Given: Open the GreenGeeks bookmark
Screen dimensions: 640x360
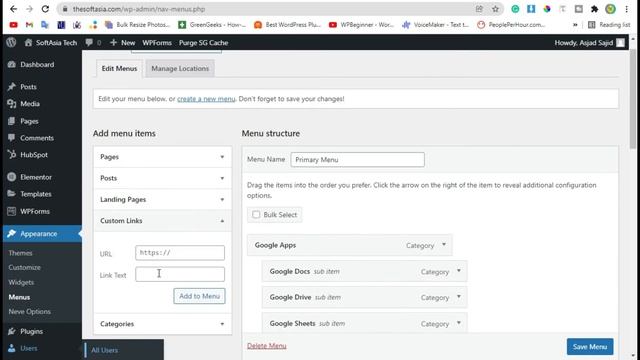Looking at the screenshot, I should click(x=212, y=25).
